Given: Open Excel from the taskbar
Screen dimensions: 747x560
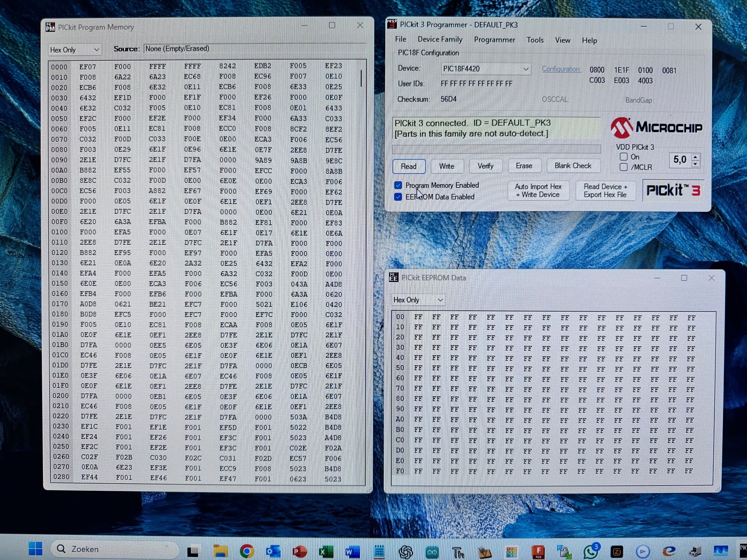Looking at the screenshot, I should (x=326, y=551).
